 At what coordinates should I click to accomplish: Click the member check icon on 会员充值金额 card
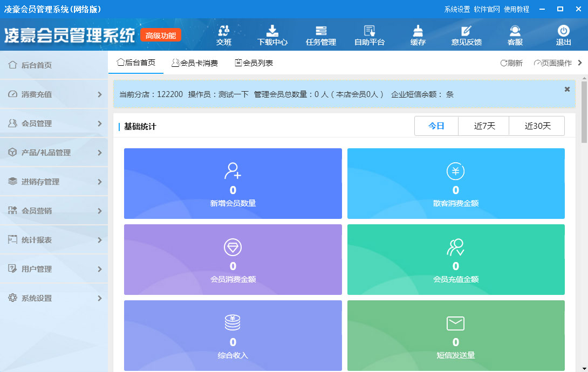click(x=456, y=247)
